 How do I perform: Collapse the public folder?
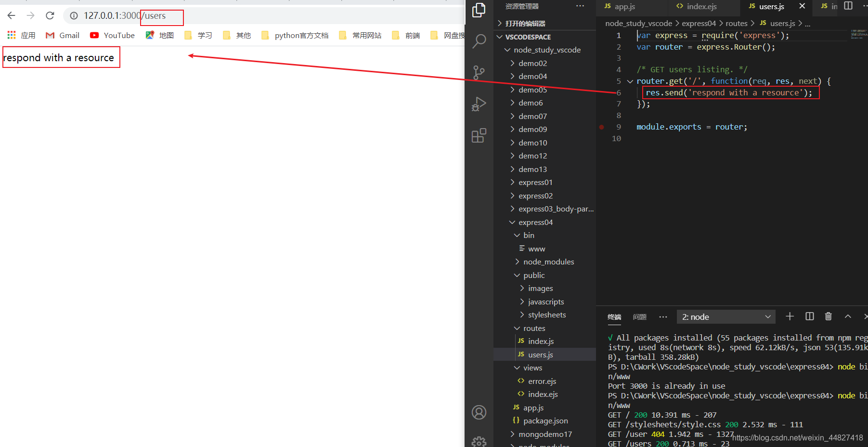544,275
